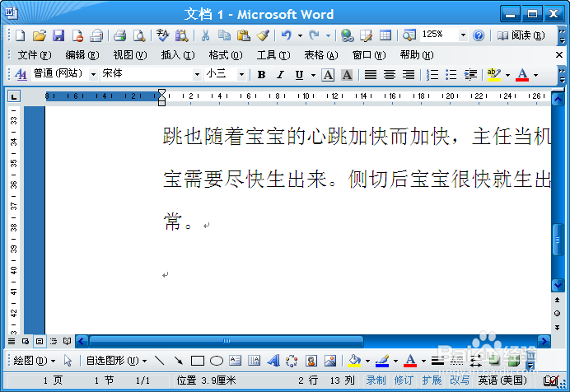
Task: Click 录制 in the status bar
Action: click(x=376, y=380)
